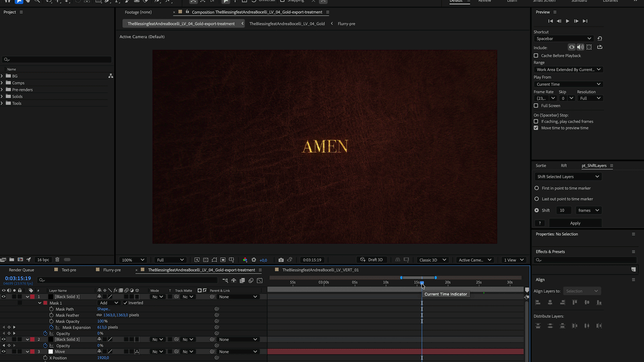This screenshot has width=644, height=362.
Task: Jump to first frame in Preview panel
Action: coord(550,21)
